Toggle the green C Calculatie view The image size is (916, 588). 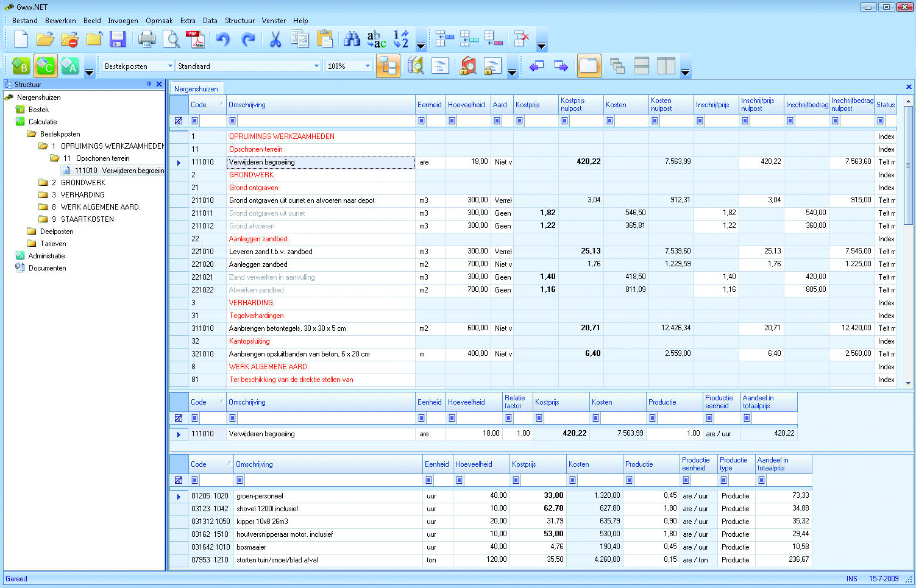[x=46, y=66]
